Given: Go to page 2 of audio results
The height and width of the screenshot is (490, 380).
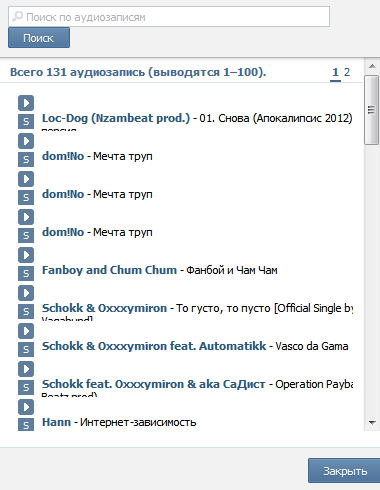Looking at the screenshot, I should coord(347,72).
